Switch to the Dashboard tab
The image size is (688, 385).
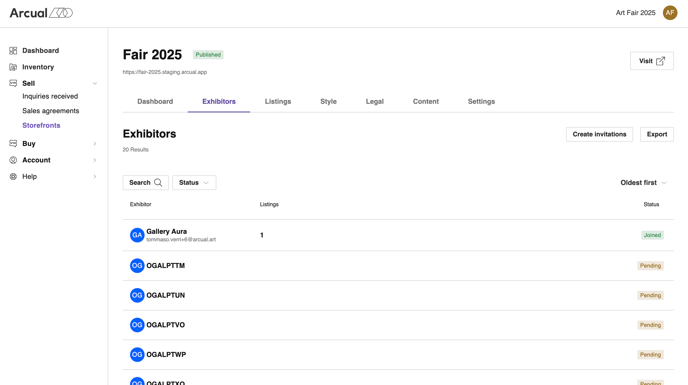click(x=155, y=101)
